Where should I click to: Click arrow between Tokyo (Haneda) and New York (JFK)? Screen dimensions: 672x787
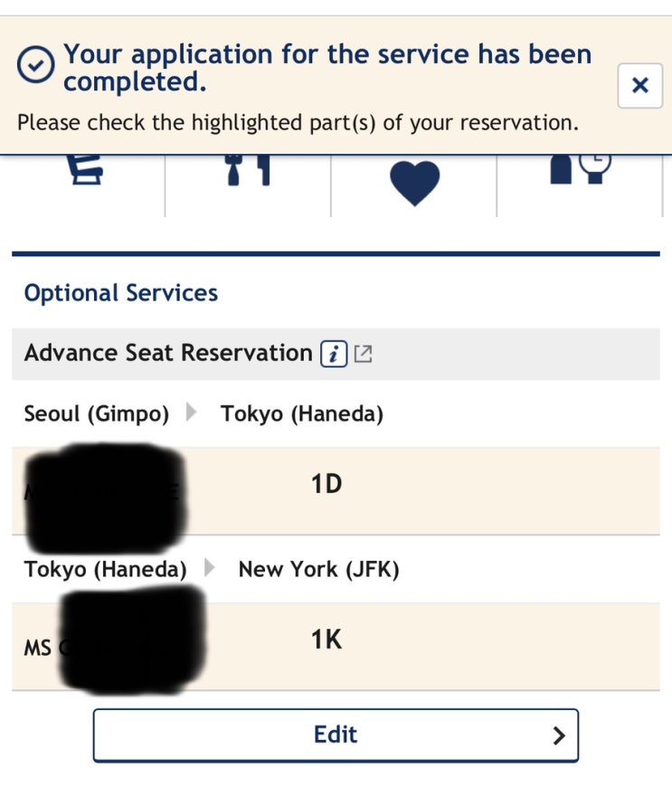tap(210, 569)
